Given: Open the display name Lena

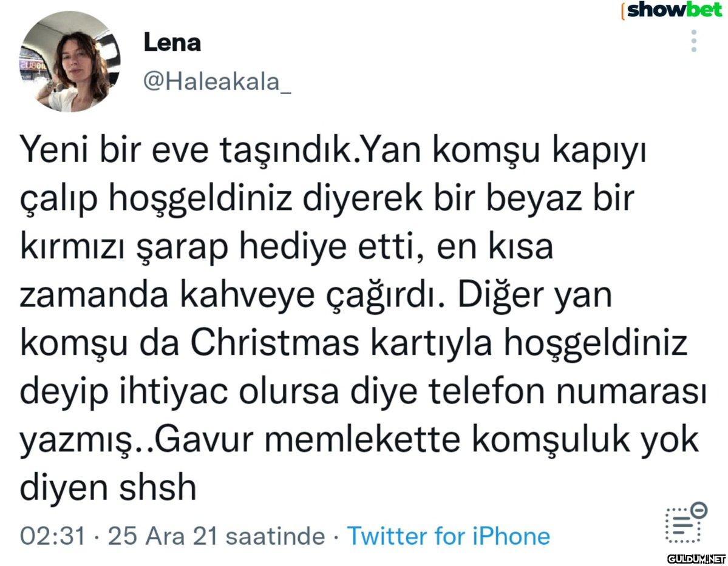Looking at the screenshot, I should click(x=172, y=42).
